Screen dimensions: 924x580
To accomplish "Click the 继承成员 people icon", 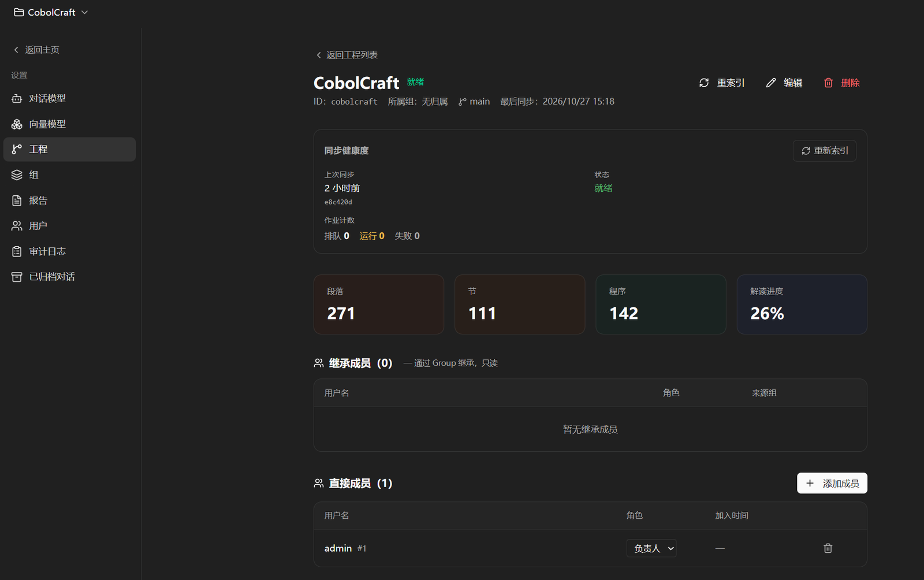I will coord(319,363).
